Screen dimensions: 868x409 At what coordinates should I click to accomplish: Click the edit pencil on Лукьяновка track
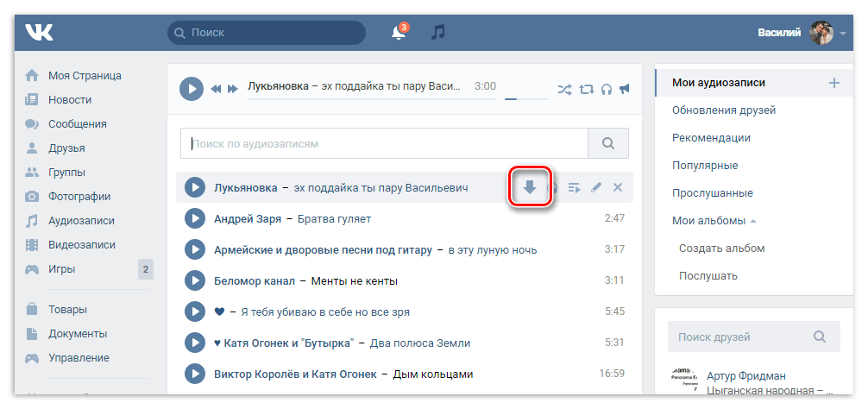coord(596,187)
